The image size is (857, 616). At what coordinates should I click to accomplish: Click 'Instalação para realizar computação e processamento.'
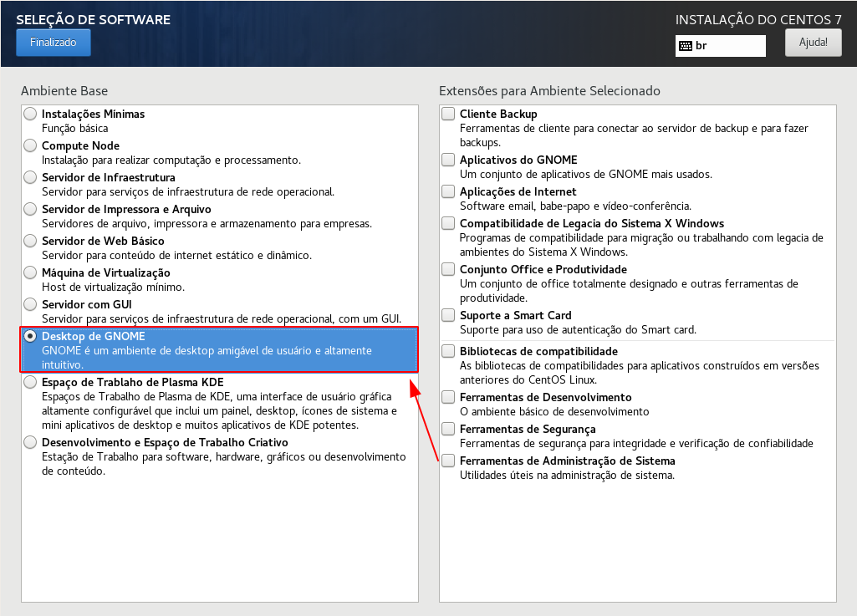pos(171,160)
